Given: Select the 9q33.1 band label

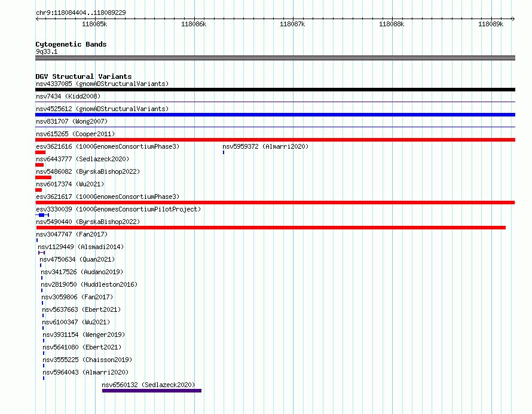Looking at the screenshot, I should (x=47, y=51).
